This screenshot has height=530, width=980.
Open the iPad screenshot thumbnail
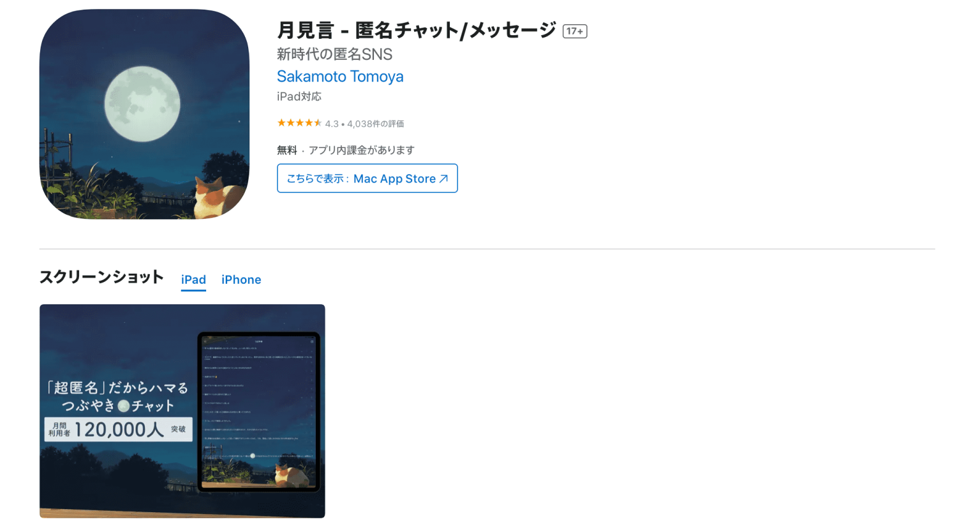(x=182, y=411)
